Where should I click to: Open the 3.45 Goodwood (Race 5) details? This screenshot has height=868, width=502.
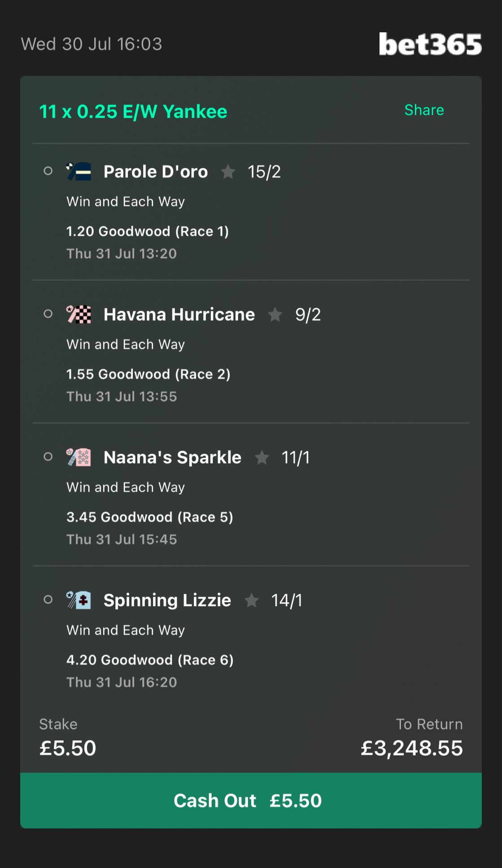150,517
